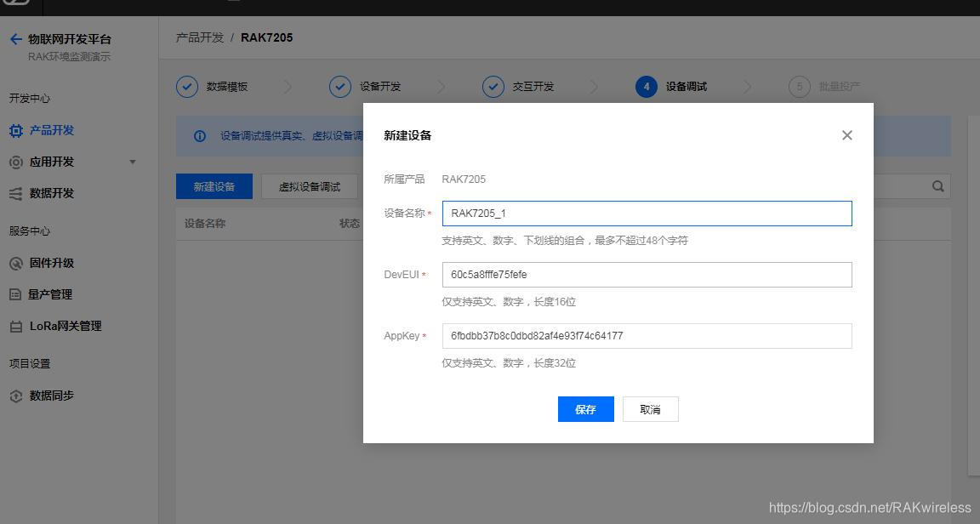Click 产品开发 breadcrumb link

199,37
